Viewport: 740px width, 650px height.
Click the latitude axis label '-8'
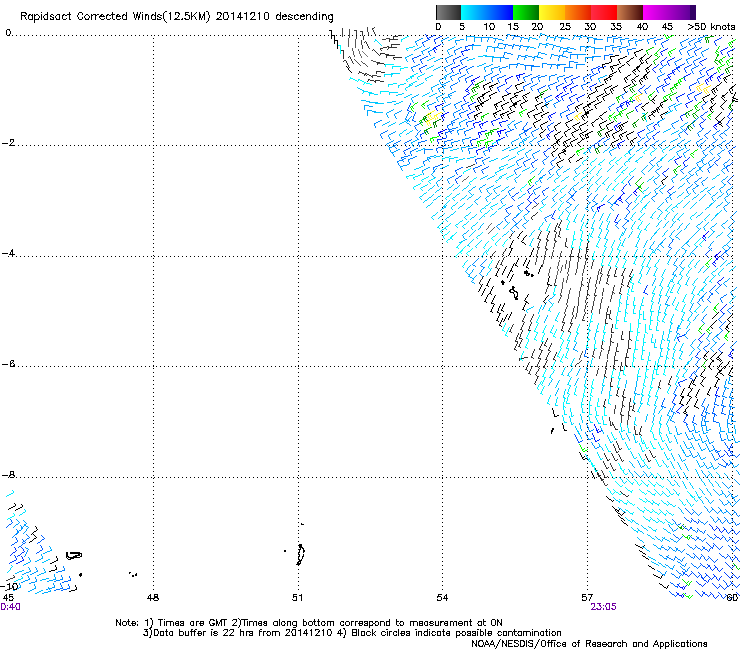click(8, 474)
